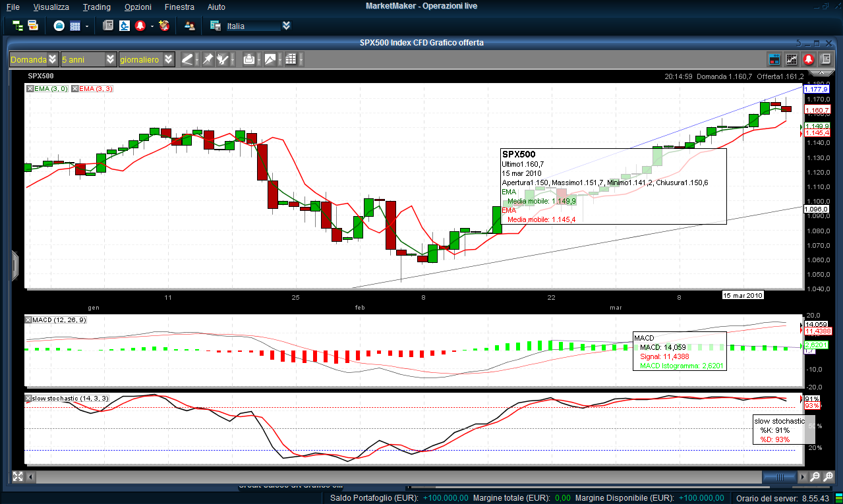Click the horizontal chart scrollbar thumb
This screenshot has height=504, width=843.
coord(782,476)
